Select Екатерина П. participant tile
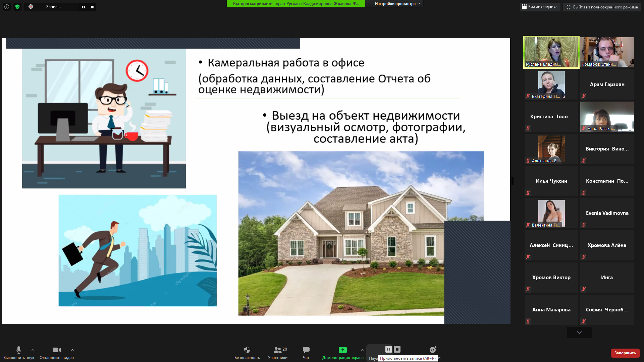The image size is (644, 362). (551, 84)
